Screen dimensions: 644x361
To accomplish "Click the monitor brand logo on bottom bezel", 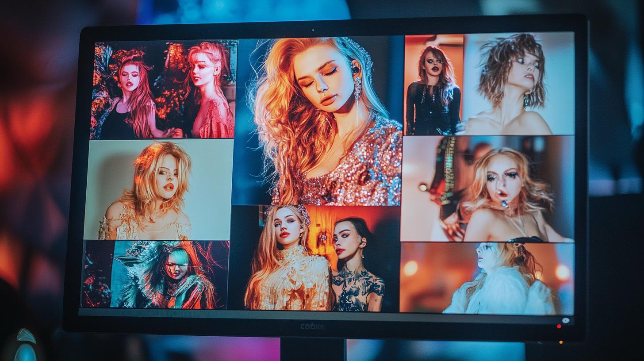I will coord(313,326).
